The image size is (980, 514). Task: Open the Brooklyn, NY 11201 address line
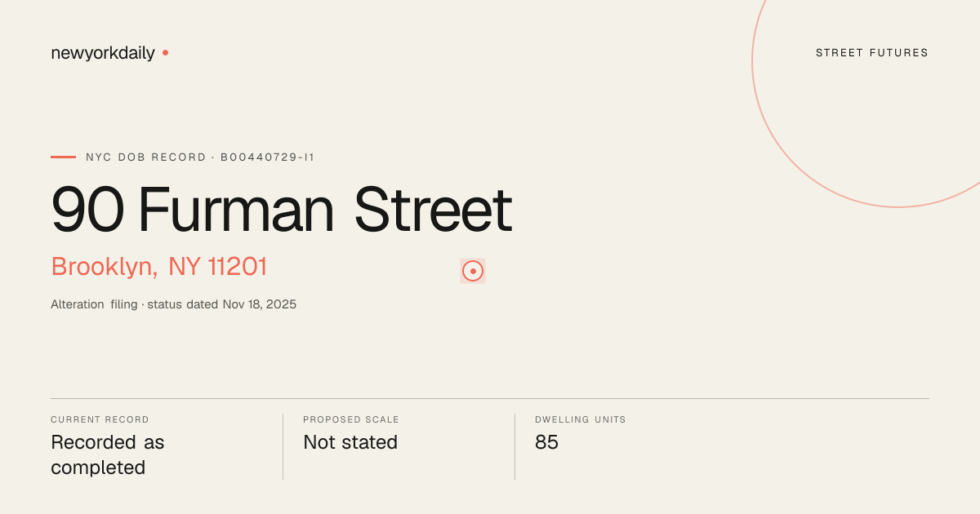[x=159, y=267]
